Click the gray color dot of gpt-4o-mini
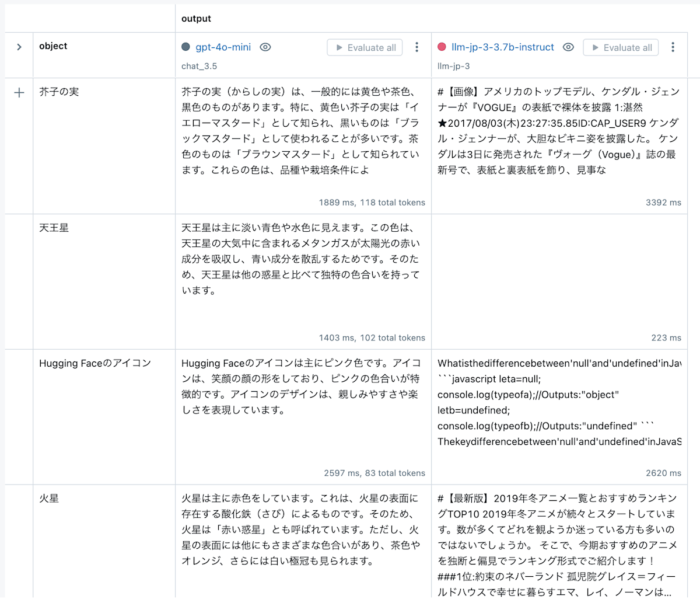This screenshot has width=700, height=606. pos(186,47)
